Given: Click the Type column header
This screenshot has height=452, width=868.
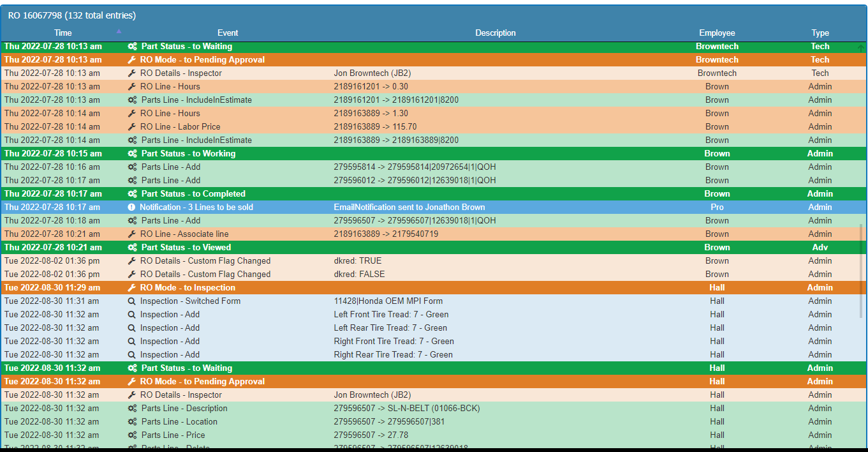Looking at the screenshot, I should (820, 33).
